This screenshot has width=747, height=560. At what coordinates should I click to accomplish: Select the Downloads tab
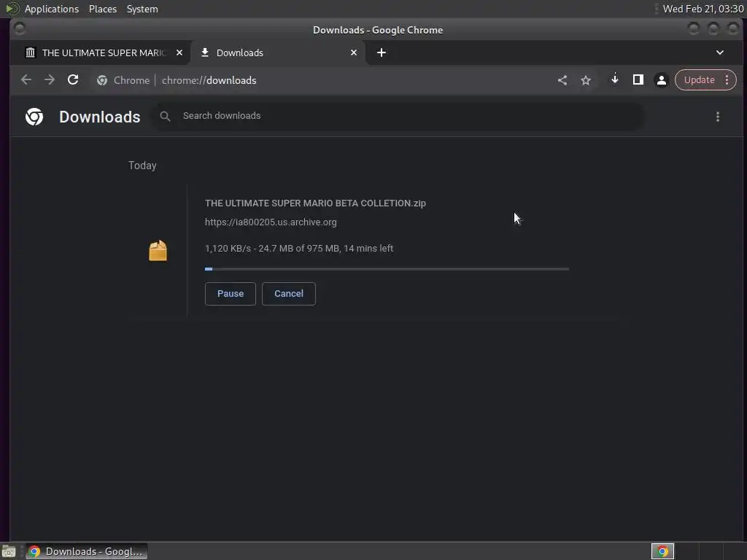278,52
